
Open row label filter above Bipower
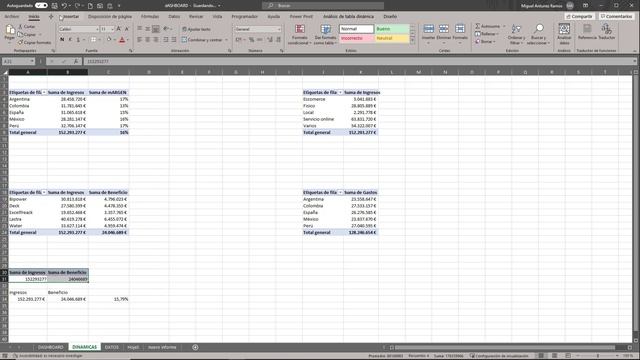(44, 192)
